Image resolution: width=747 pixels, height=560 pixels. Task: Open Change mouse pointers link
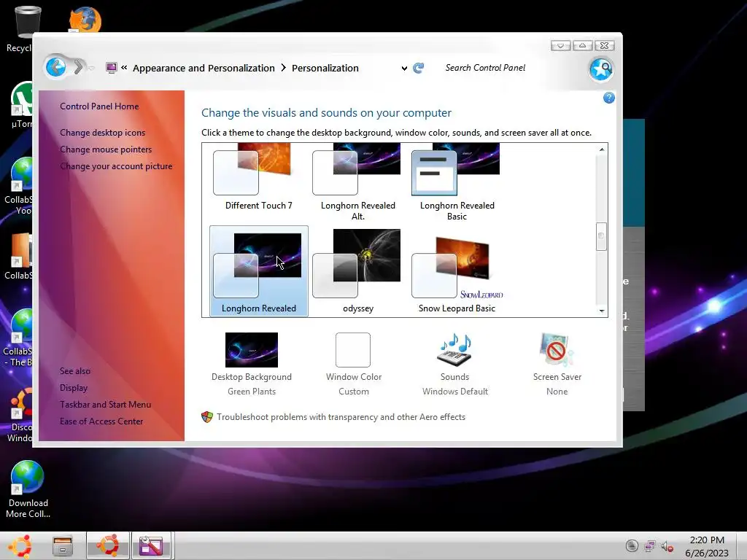[x=106, y=149]
